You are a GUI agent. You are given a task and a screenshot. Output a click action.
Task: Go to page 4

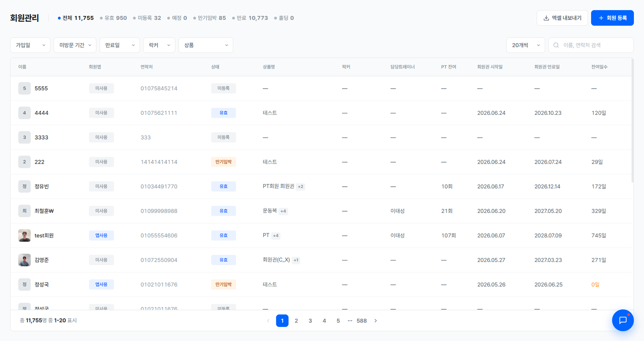pyautogui.click(x=324, y=321)
